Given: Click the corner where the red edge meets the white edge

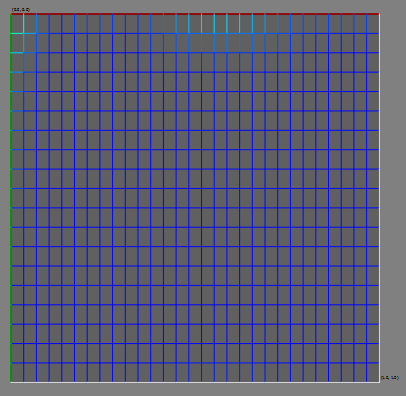Looking at the screenshot, I should pos(379,14).
